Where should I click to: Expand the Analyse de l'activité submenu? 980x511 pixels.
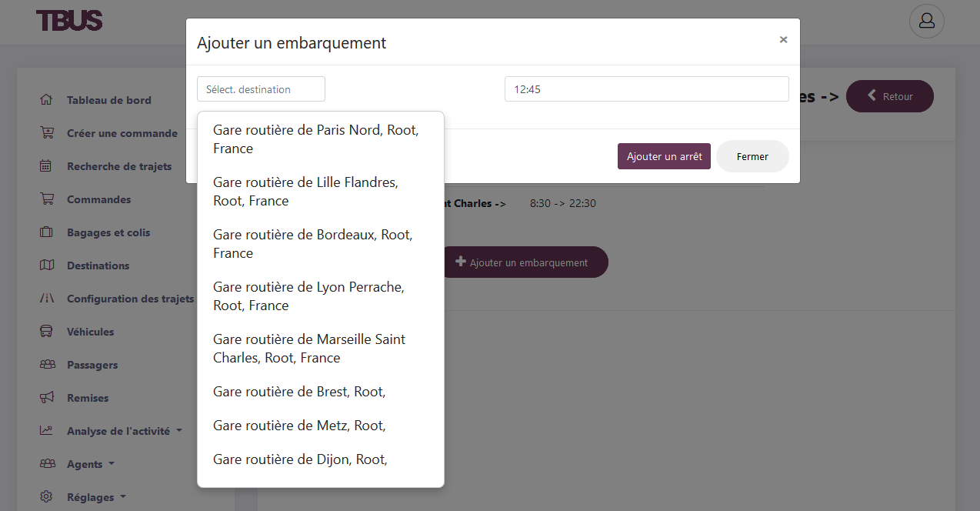[179, 431]
